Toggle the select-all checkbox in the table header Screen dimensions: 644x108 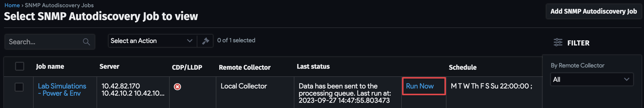tap(20, 66)
